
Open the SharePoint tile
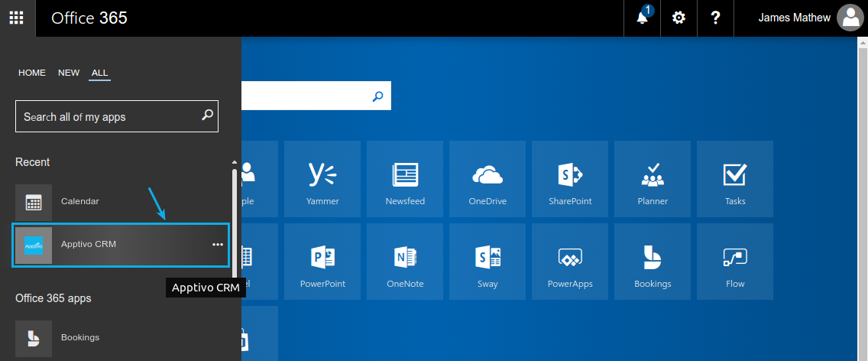point(570,178)
